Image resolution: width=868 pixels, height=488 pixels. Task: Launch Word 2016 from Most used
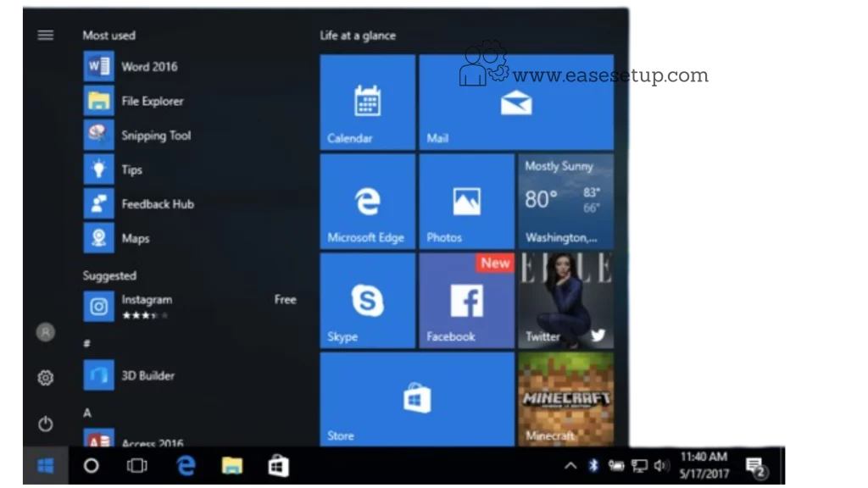pyautogui.click(x=191, y=66)
